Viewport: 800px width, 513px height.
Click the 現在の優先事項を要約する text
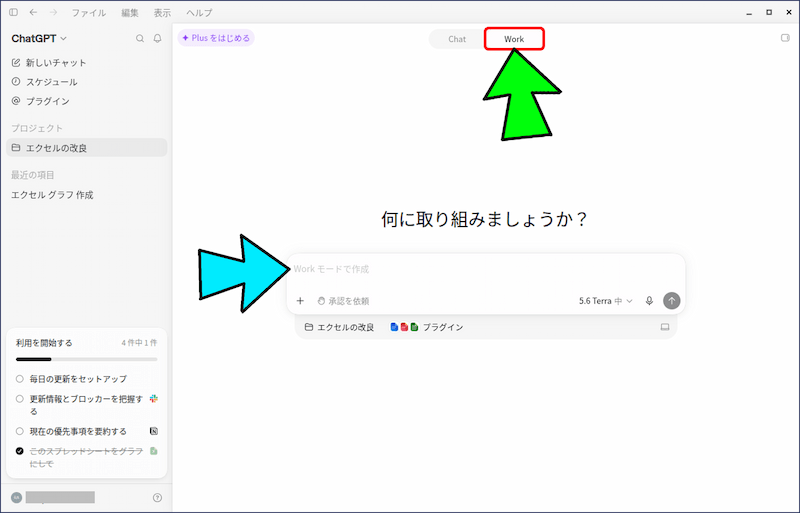pos(78,431)
